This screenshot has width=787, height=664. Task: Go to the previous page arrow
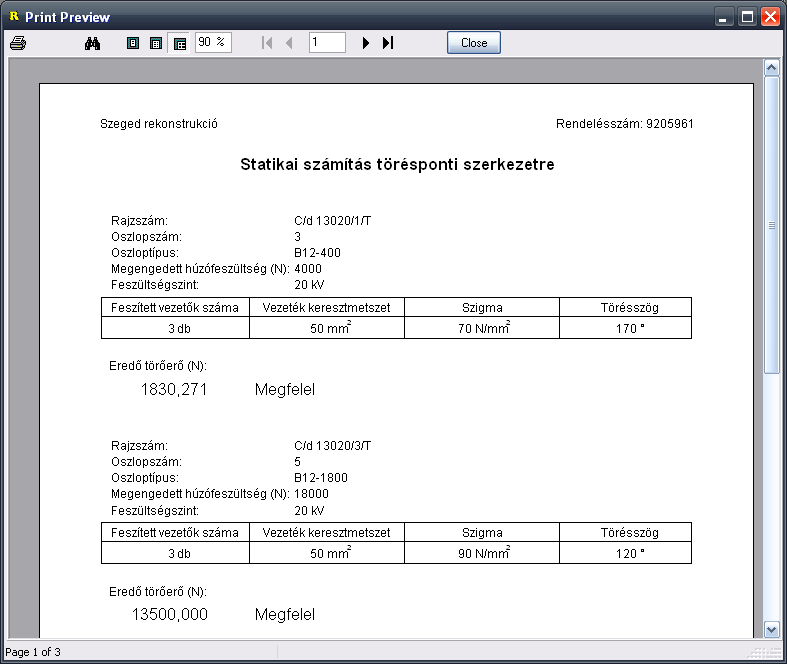point(289,43)
